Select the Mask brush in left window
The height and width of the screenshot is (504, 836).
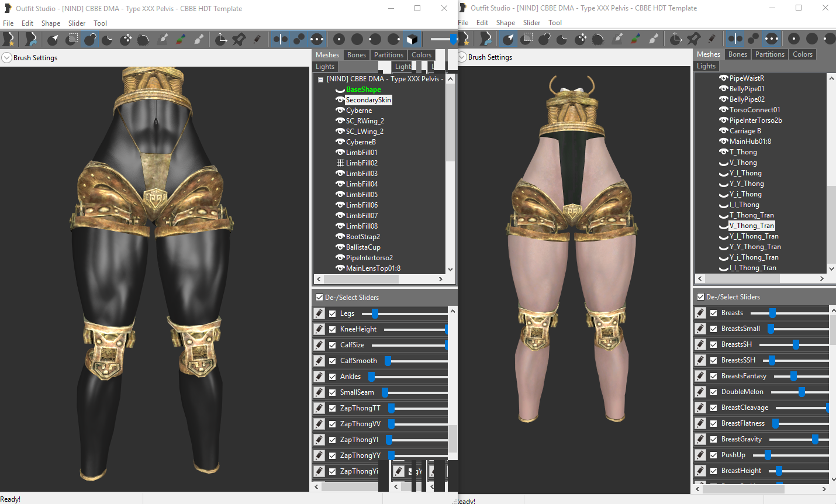pos(72,39)
